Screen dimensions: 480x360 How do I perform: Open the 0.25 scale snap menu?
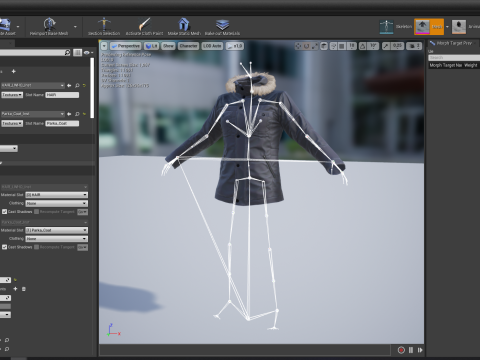[x=397, y=46]
